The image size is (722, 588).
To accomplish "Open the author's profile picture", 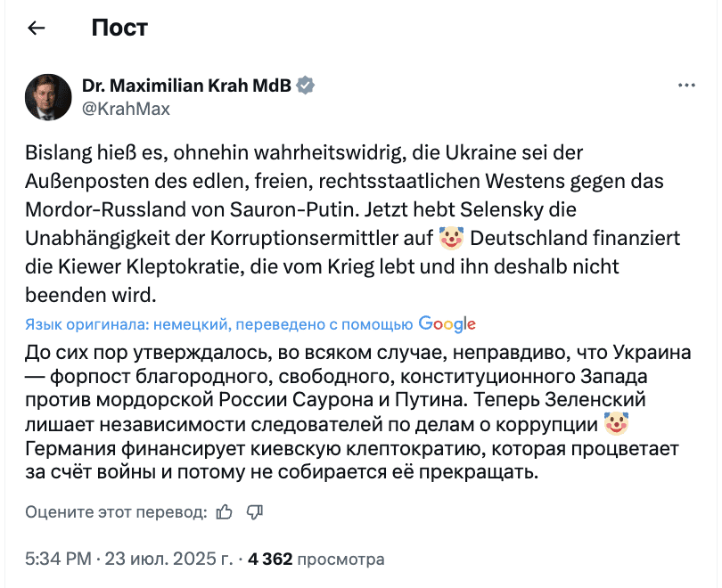I will pyautogui.click(x=48, y=97).
